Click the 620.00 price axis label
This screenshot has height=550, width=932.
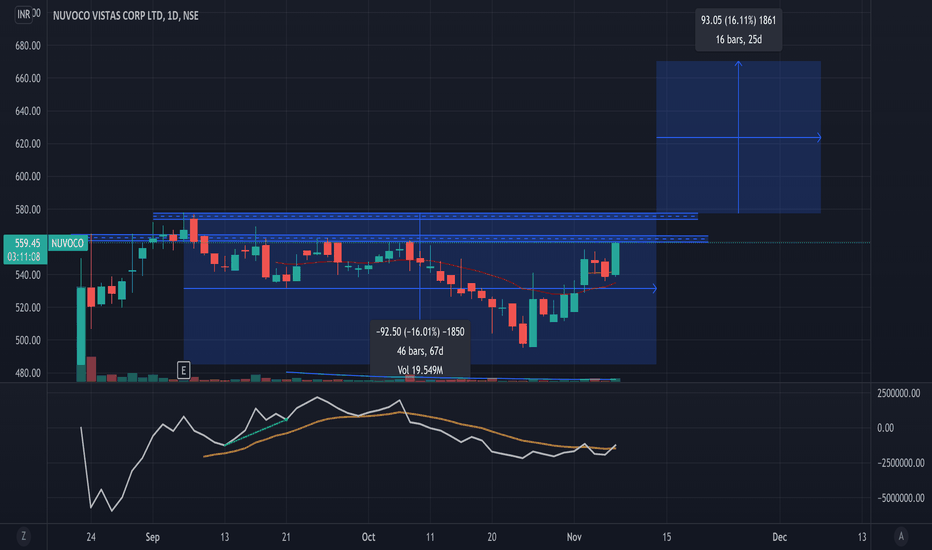[x=28, y=144]
